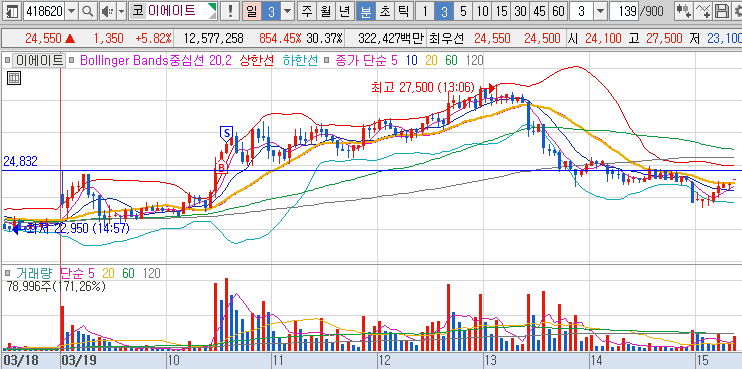The height and width of the screenshot is (369, 742).
Task: Switch to 초 second chart period
Action: [x=384, y=11]
